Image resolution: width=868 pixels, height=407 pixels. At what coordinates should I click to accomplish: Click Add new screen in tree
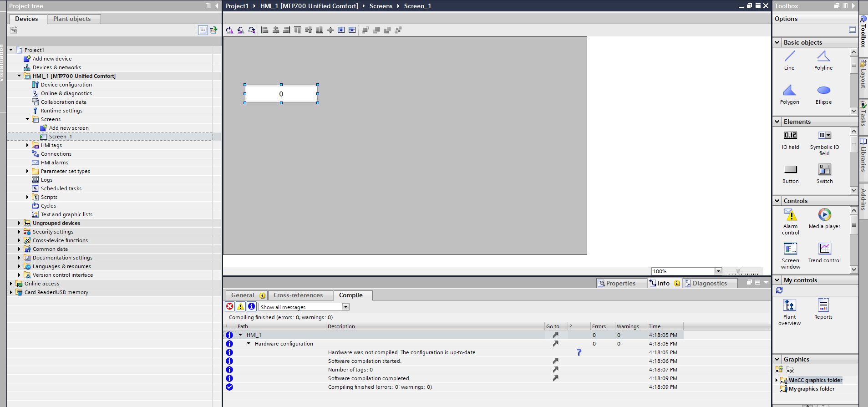click(69, 128)
